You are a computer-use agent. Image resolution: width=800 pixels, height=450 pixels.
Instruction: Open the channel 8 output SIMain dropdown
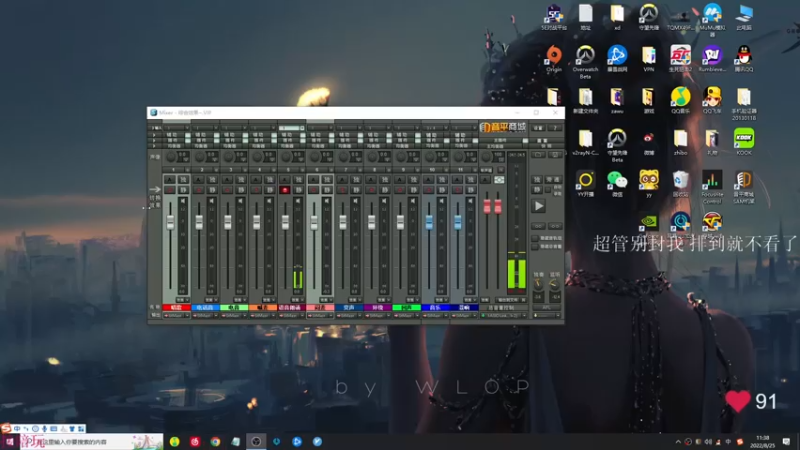377,316
